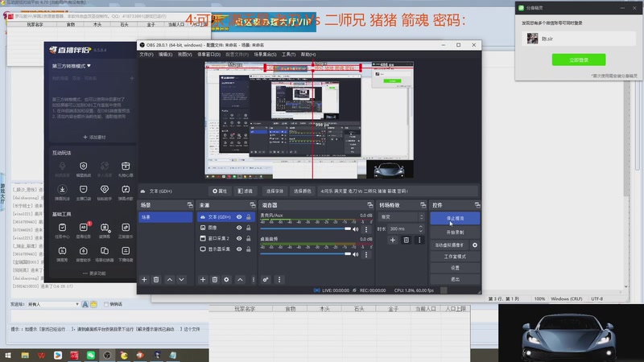Image resolution: width=644 pixels, height=362 pixels.
Task: Click green 立即登录 button in WeChat popup
Action: [x=579, y=60]
